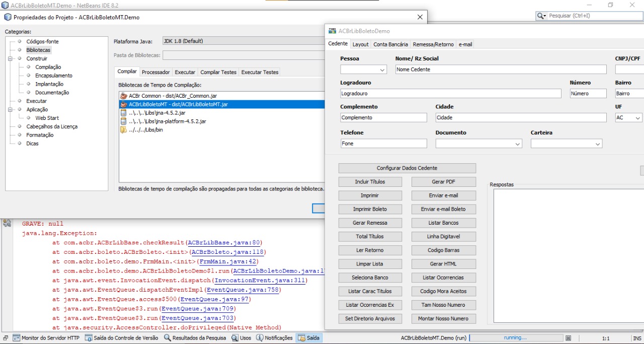This screenshot has height=344, width=644.
Task: Click the running progress bar in status bar
Action: 515,338
